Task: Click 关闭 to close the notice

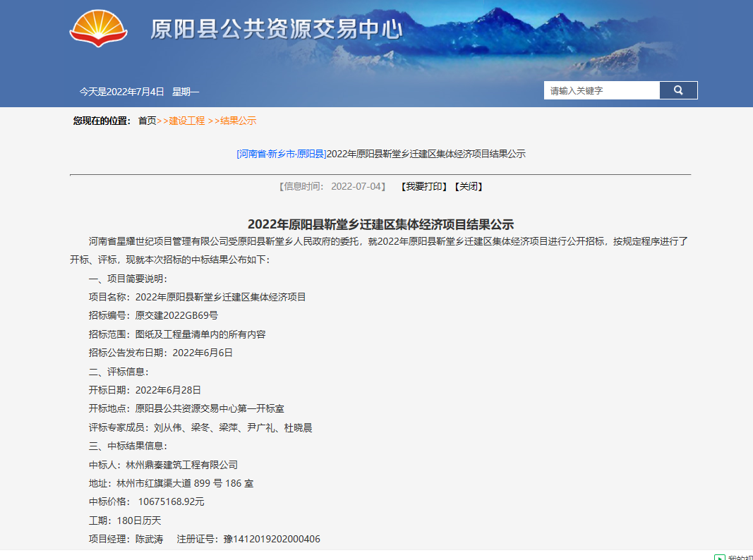Action: pos(469,186)
